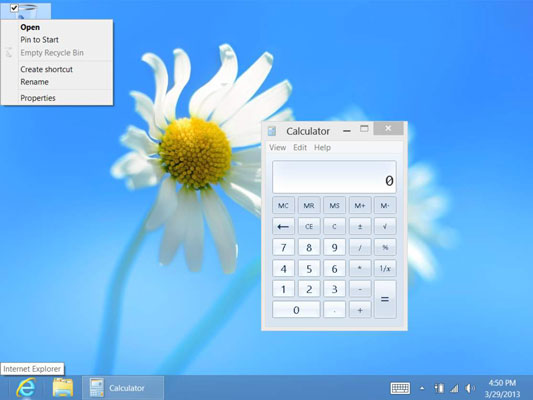Viewport: 533px width, 400px height.
Task: Click the M+ memory add key
Action: pyautogui.click(x=360, y=205)
